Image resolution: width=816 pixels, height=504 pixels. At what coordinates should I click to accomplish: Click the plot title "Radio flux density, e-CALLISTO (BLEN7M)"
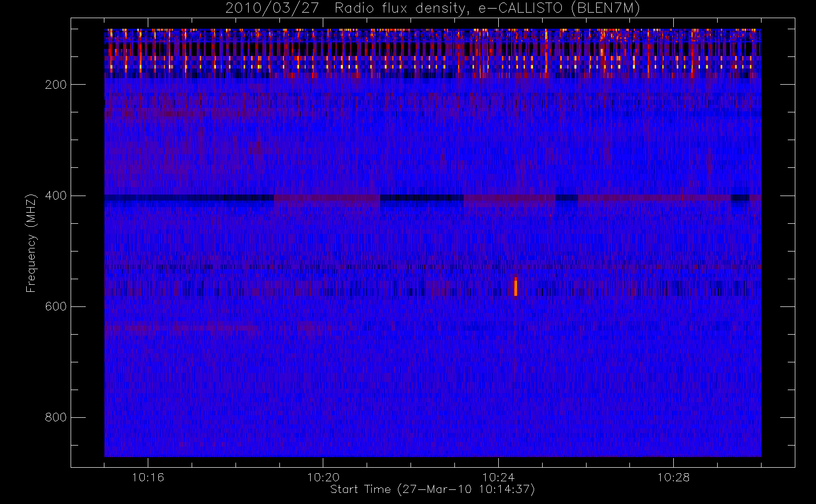[487, 9]
